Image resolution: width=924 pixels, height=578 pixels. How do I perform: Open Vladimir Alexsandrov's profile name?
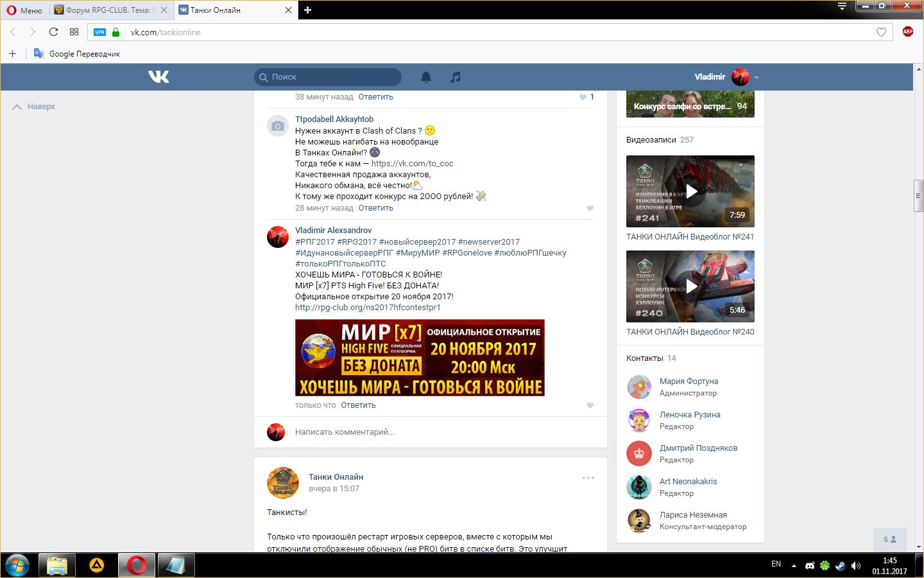coord(334,231)
